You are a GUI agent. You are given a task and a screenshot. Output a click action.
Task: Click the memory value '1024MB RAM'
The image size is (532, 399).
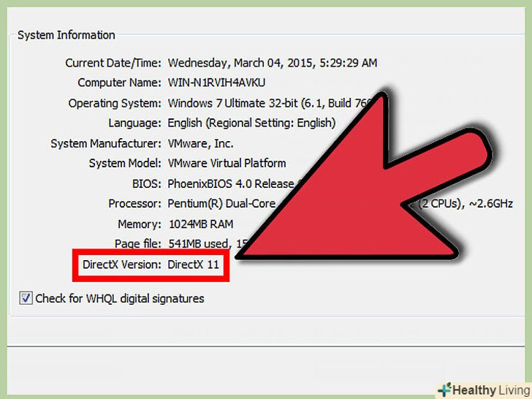pos(201,224)
